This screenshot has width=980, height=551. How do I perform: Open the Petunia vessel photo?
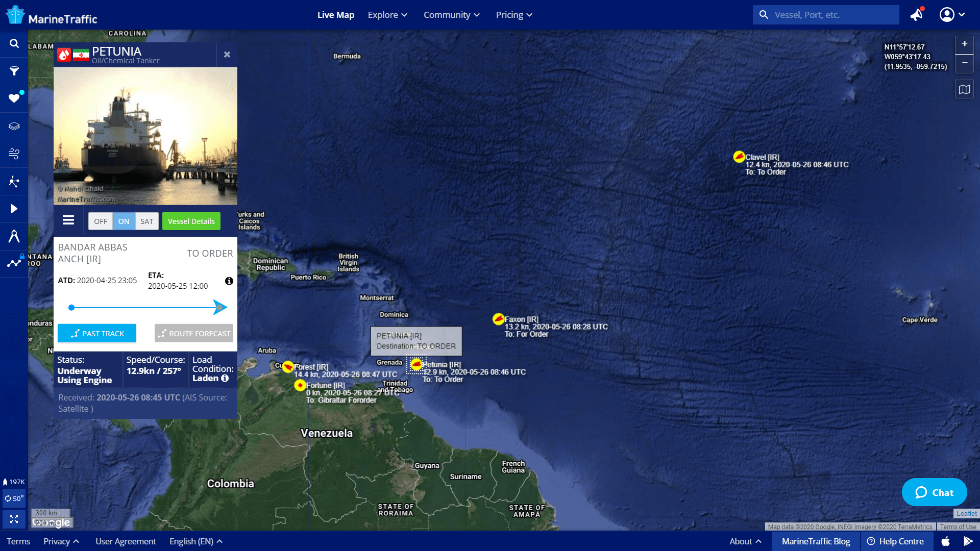coord(145,136)
